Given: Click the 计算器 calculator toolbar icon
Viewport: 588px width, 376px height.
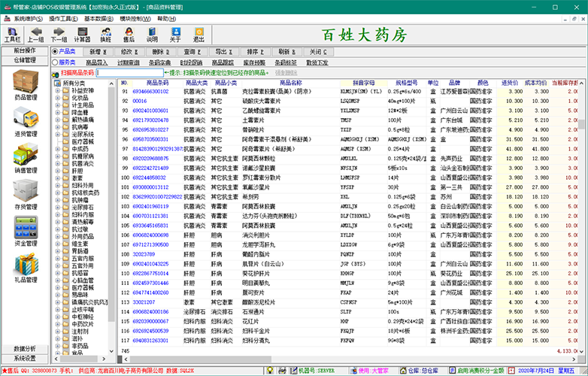Looking at the screenshot, I should (x=83, y=34).
